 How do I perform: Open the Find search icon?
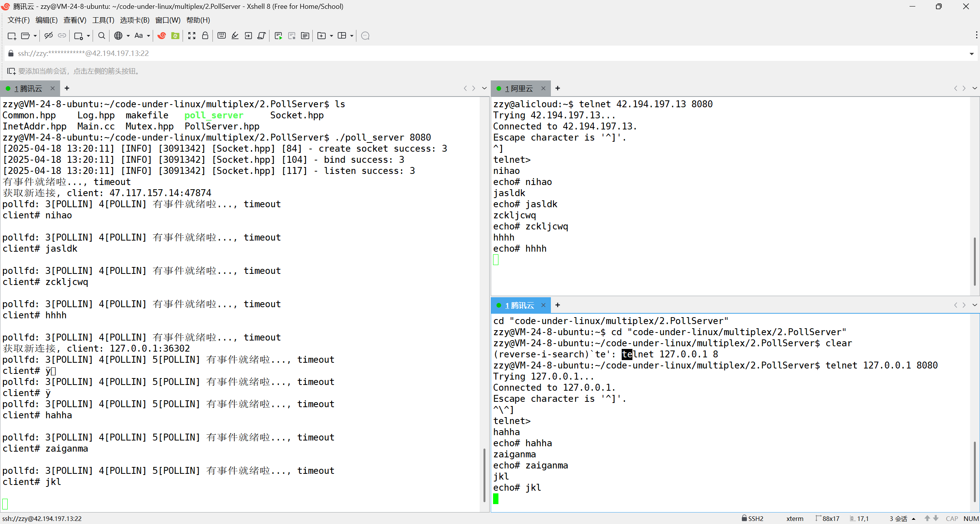(x=101, y=36)
